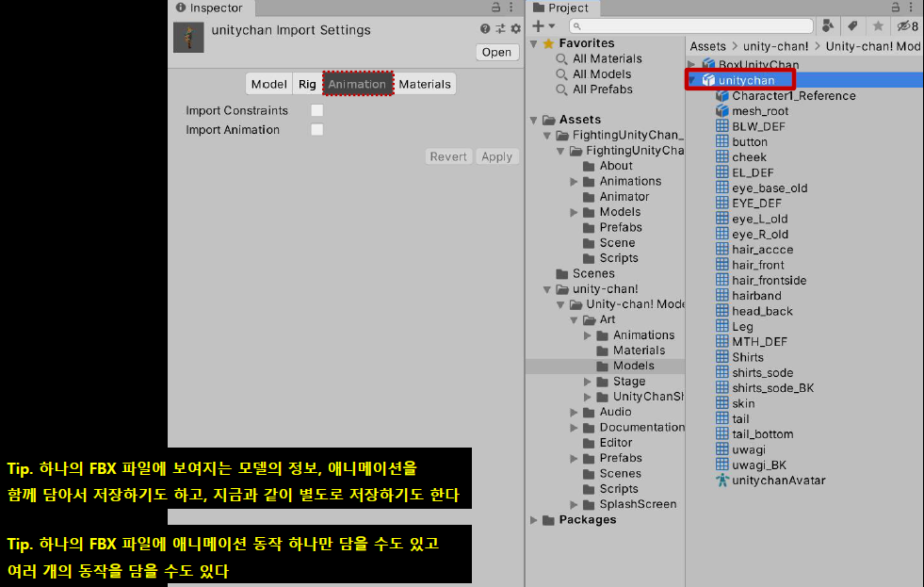This screenshot has width=924, height=587.
Task: Select the Project panel tab
Action: coord(561,8)
